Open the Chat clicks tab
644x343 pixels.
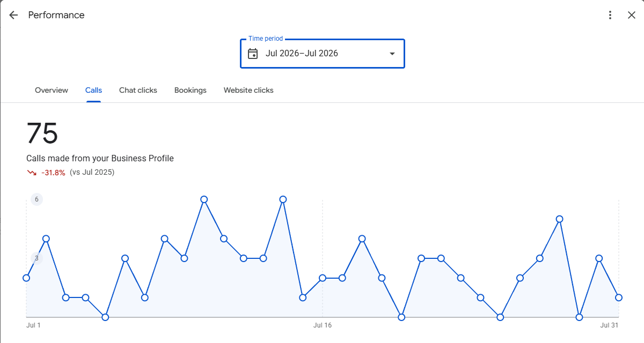point(138,90)
